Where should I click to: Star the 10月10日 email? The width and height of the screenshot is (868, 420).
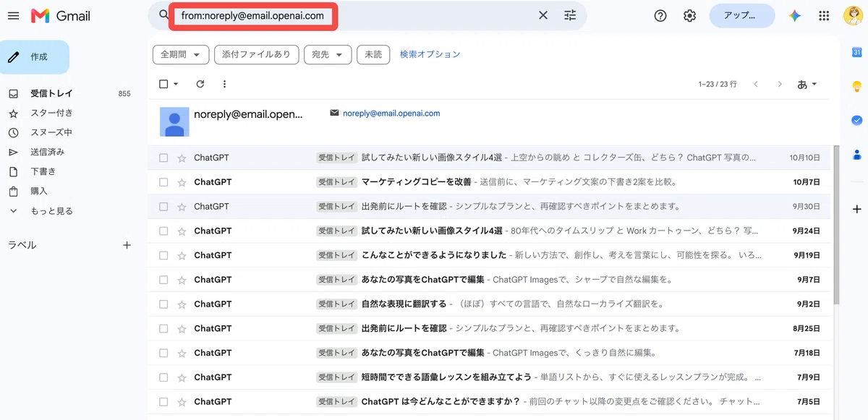pyautogui.click(x=182, y=158)
